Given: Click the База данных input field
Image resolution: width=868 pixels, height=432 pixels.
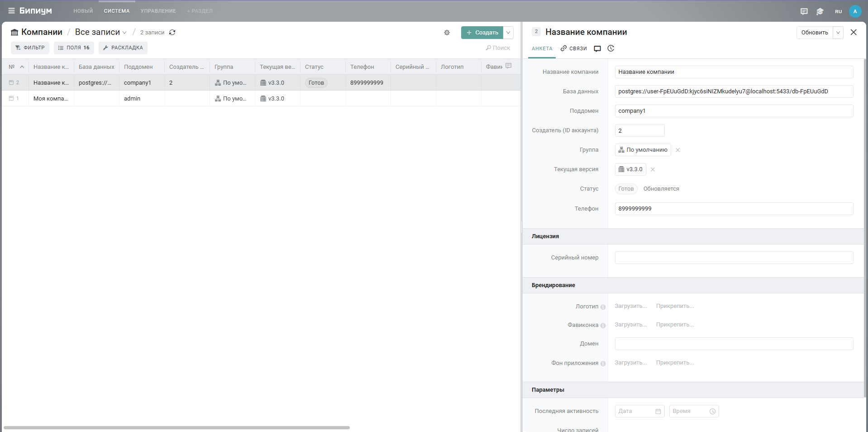Looking at the screenshot, I should click(x=734, y=91).
